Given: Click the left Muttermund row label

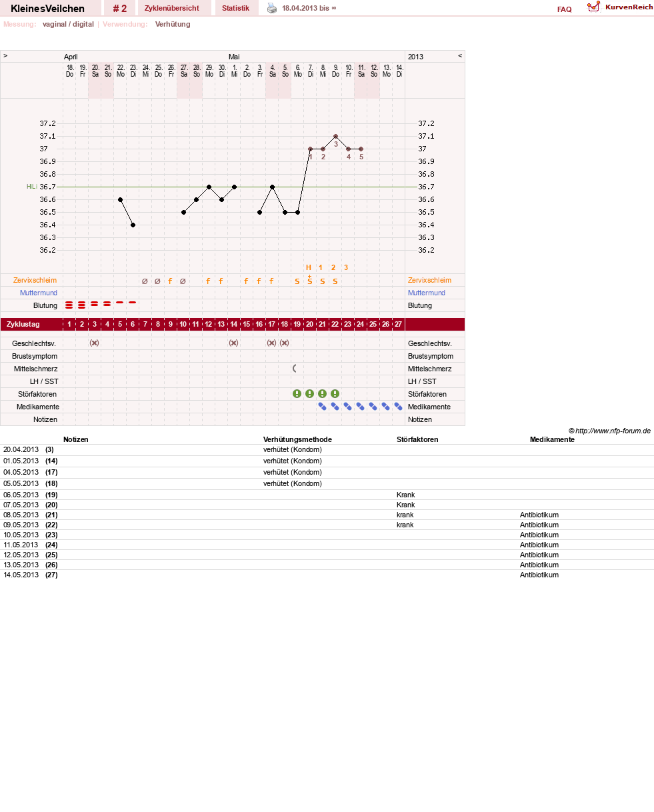Looking at the screenshot, I should [39, 293].
